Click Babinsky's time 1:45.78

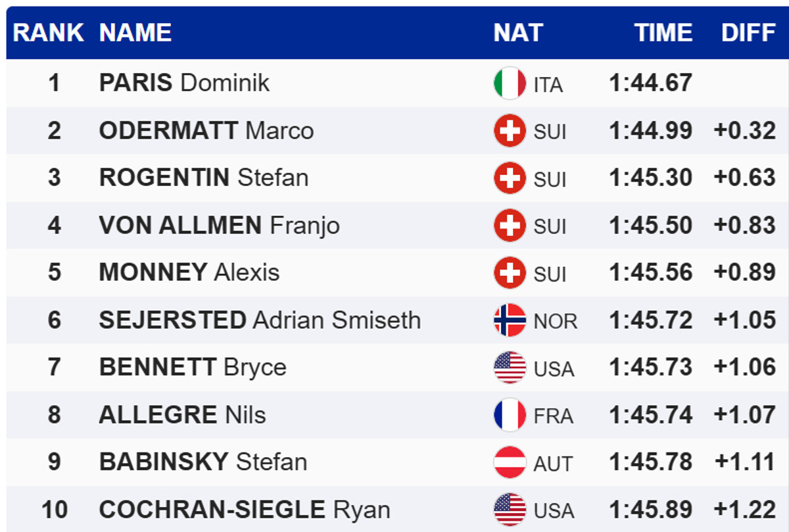[x=650, y=462]
